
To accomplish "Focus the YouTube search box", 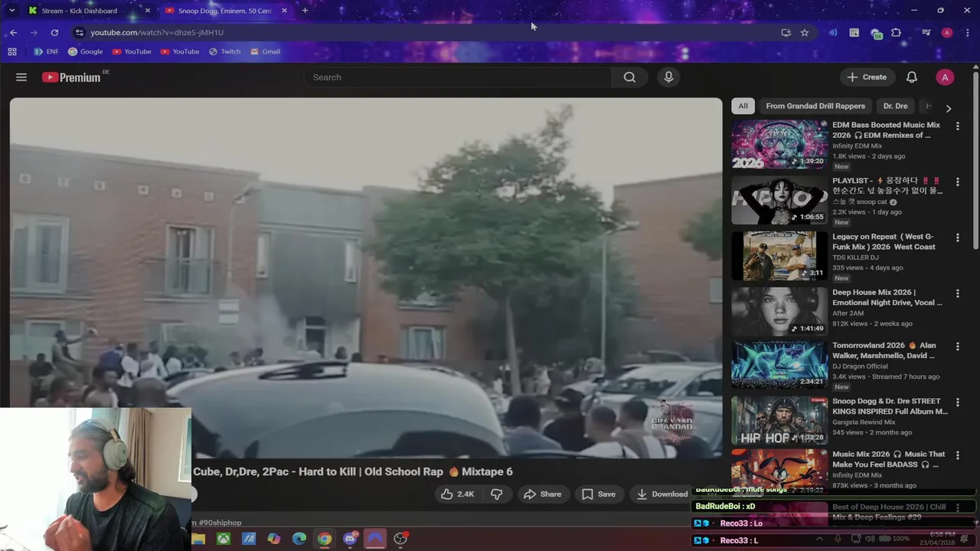I will pyautogui.click(x=457, y=77).
